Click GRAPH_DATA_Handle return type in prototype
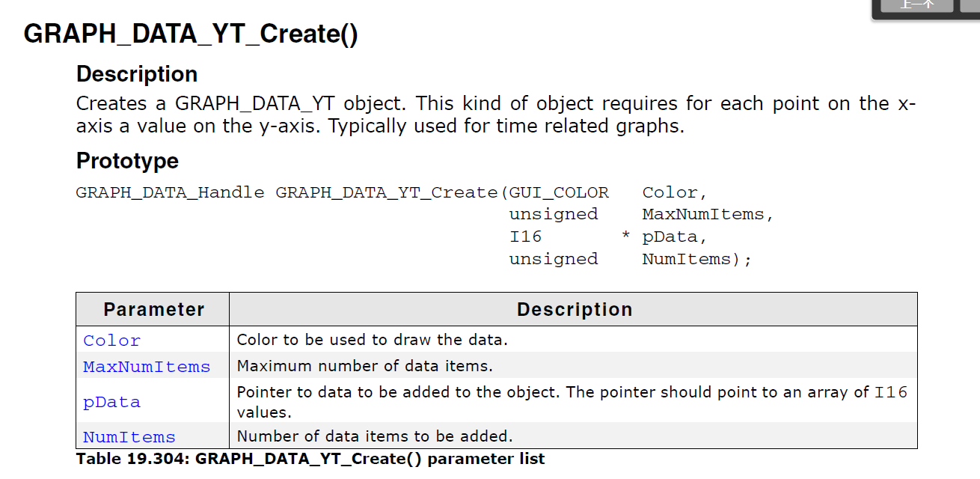 pos(170,192)
